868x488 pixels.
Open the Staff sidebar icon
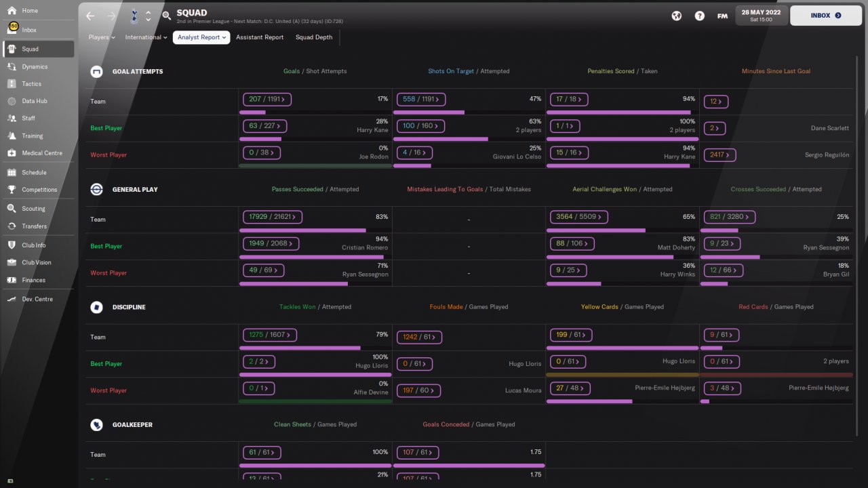coord(12,118)
